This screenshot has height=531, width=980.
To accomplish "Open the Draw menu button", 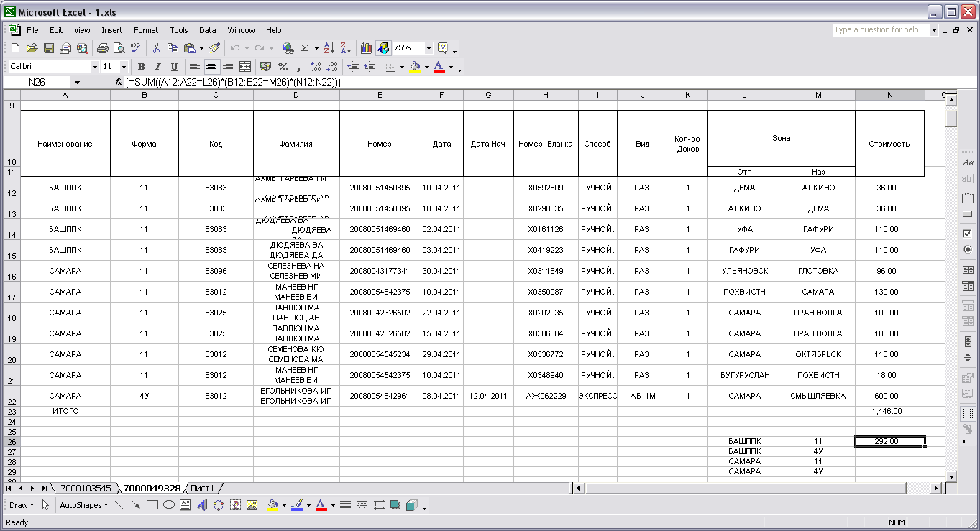I will (x=21, y=505).
